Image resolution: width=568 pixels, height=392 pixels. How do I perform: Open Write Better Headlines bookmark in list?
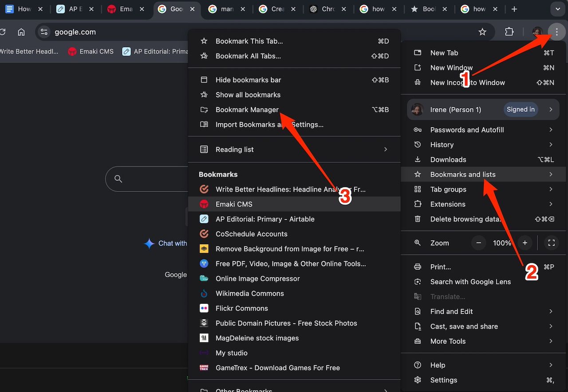click(294, 189)
